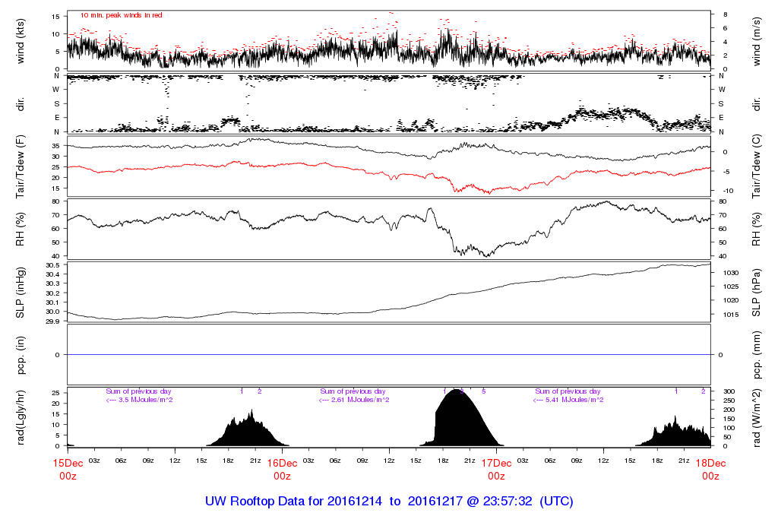Click the 'SLP (hPa)' axis label
Viewport: 778px width, 532px height.
click(x=757, y=292)
